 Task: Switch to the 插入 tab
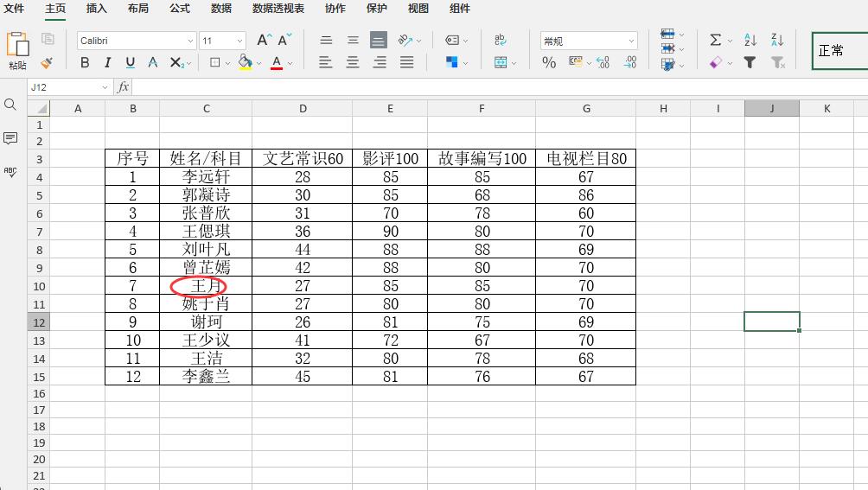[x=96, y=9]
